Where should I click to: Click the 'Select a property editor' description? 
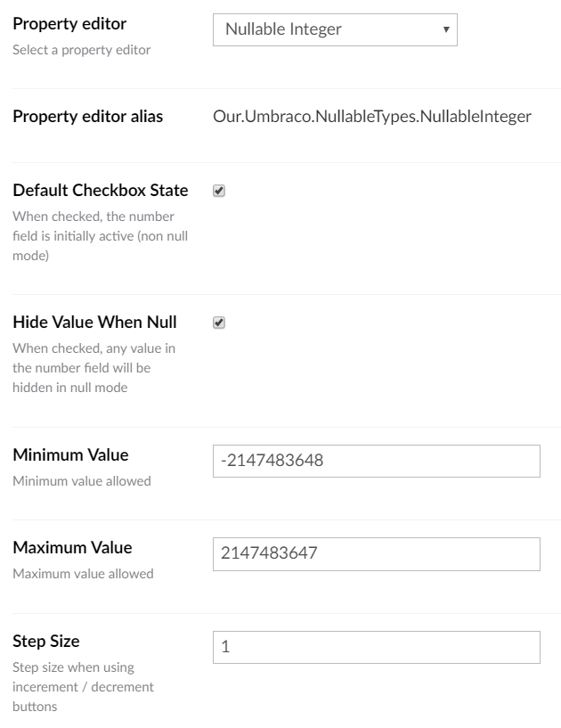82,50
